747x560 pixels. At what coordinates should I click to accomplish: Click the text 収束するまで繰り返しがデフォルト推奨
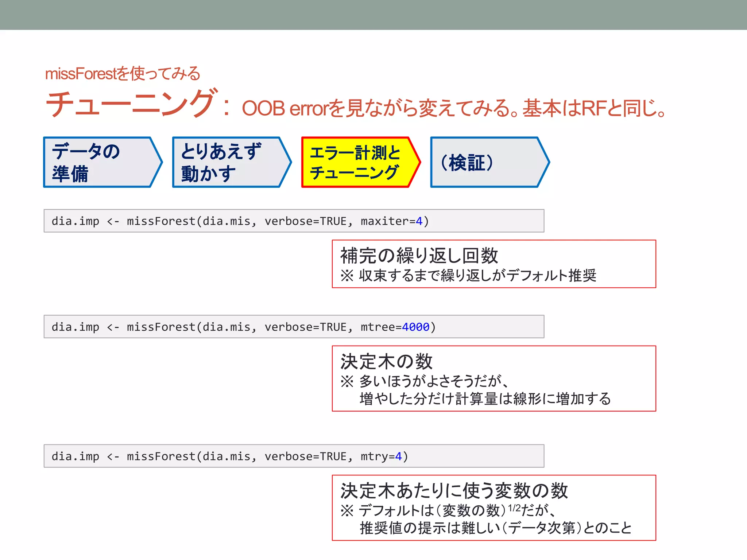[x=477, y=275]
